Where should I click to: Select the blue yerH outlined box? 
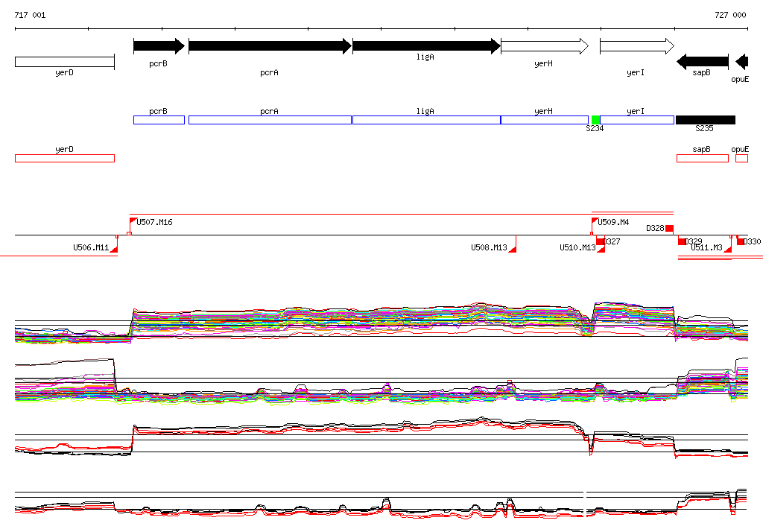[545, 120]
